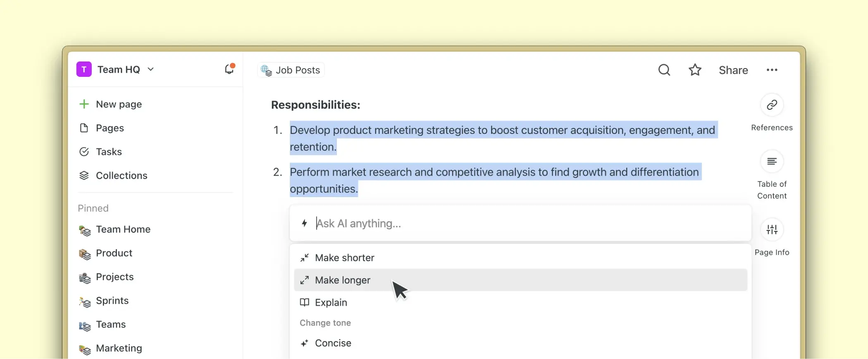868x359 pixels.
Task: Click the search magnifier icon
Action: click(x=664, y=70)
